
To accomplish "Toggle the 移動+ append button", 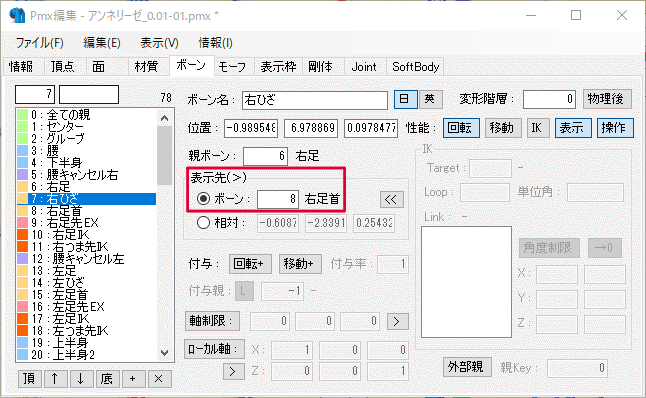I will (300, 264).
